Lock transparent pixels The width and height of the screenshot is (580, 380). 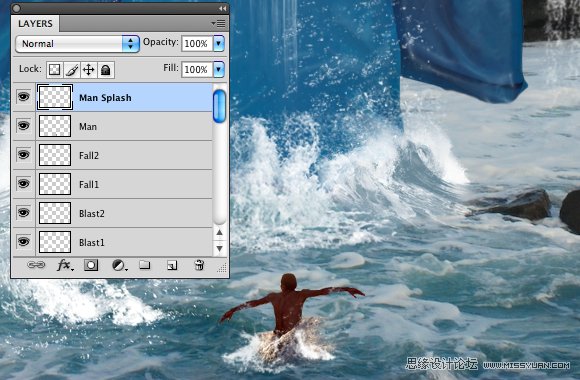(x=54, y=70)
